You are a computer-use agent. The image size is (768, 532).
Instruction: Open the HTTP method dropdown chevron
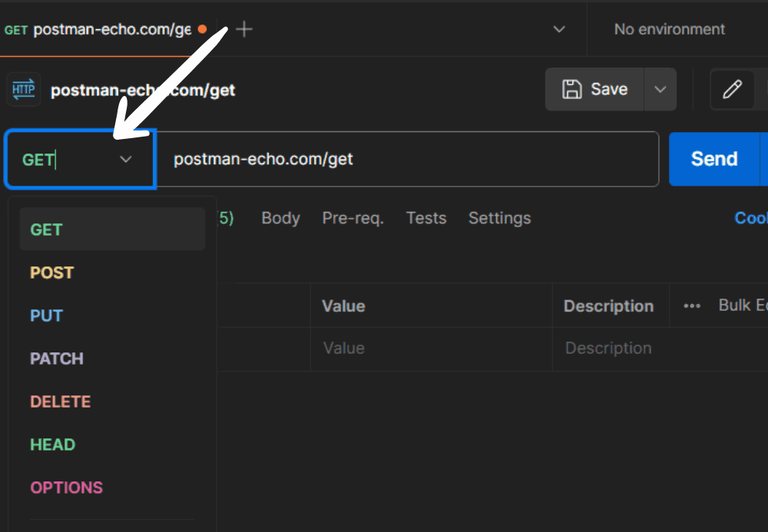coord(126,159)
